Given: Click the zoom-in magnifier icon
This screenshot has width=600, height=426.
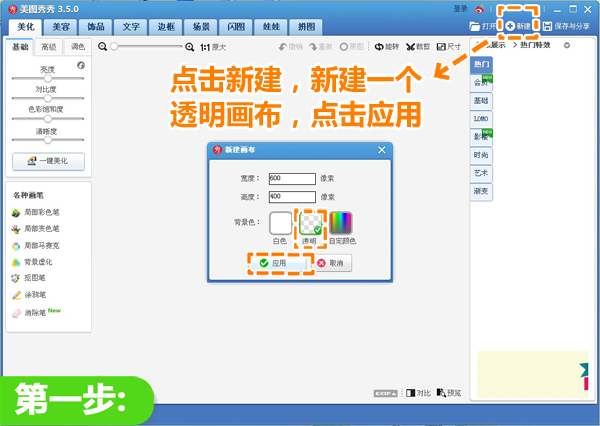Looking at the screenshot, I should tap(189, 47).
